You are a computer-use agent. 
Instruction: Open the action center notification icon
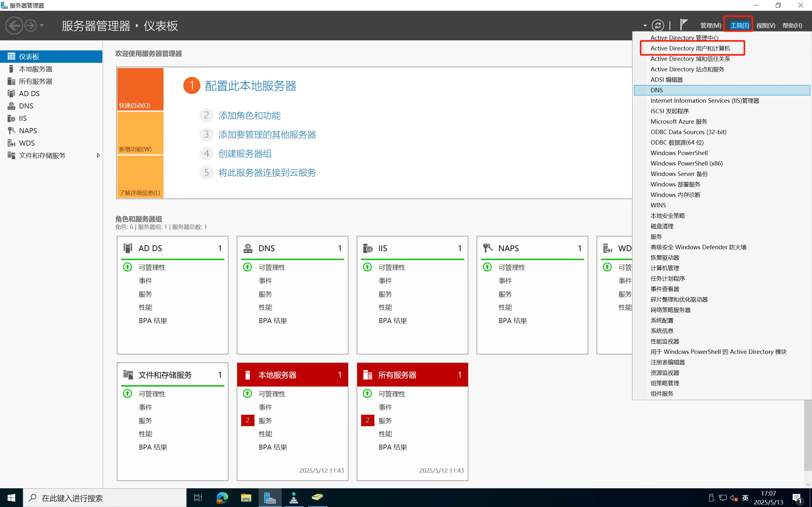click(x=798, y=498)
